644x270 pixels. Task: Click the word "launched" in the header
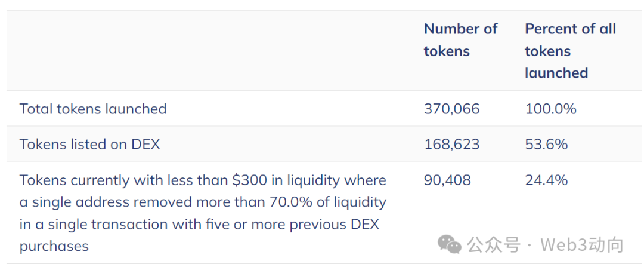coord(556,73)
